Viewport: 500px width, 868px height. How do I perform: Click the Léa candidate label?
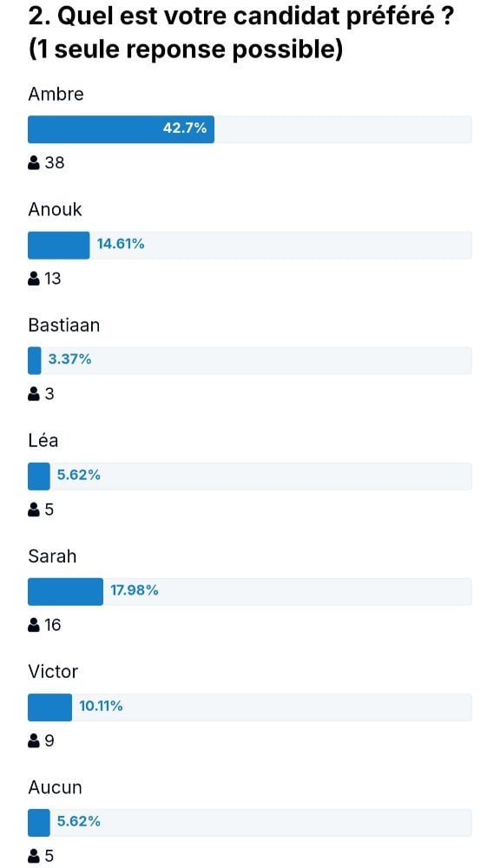point(43,441)
